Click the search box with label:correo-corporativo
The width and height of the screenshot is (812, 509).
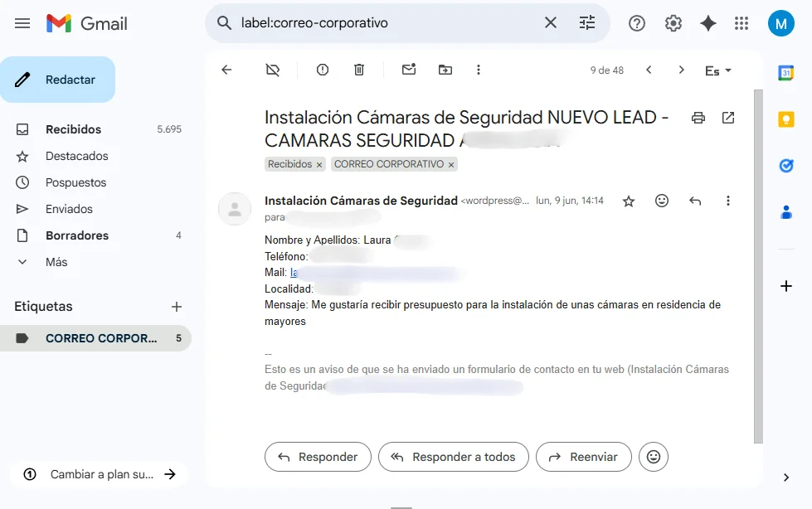(382, 23)
